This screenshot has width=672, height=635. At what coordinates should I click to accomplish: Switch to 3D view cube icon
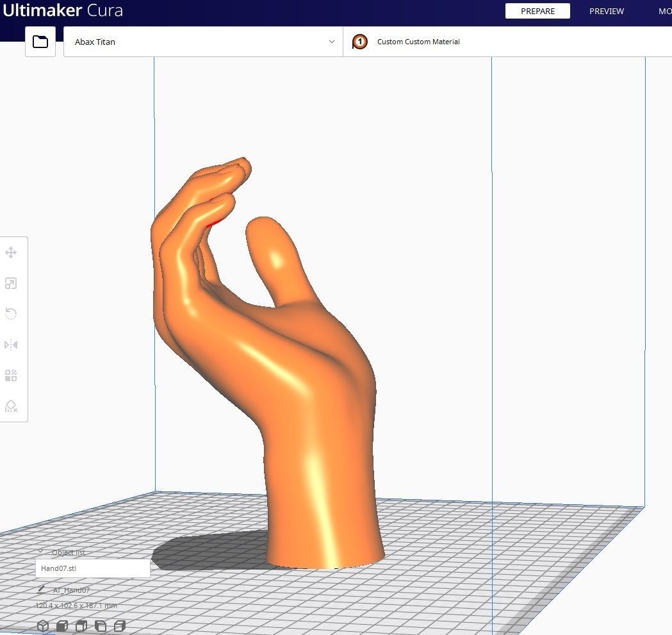point(43,626)
